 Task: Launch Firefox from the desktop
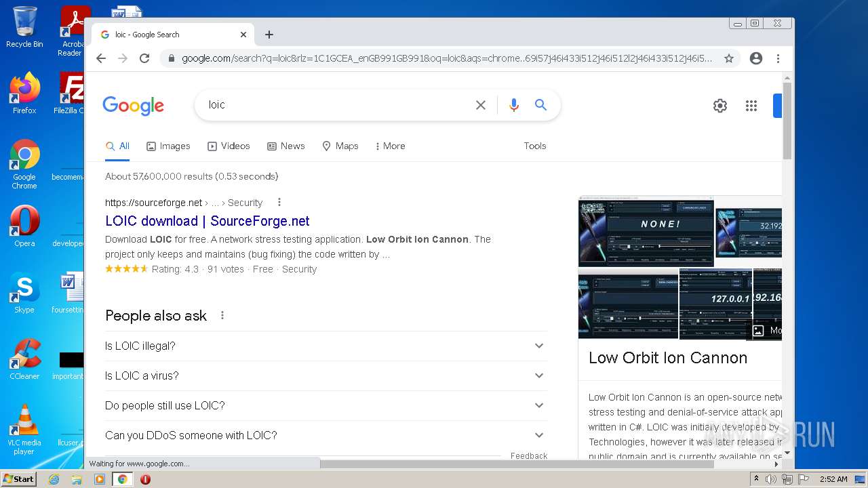click(24, 94)
